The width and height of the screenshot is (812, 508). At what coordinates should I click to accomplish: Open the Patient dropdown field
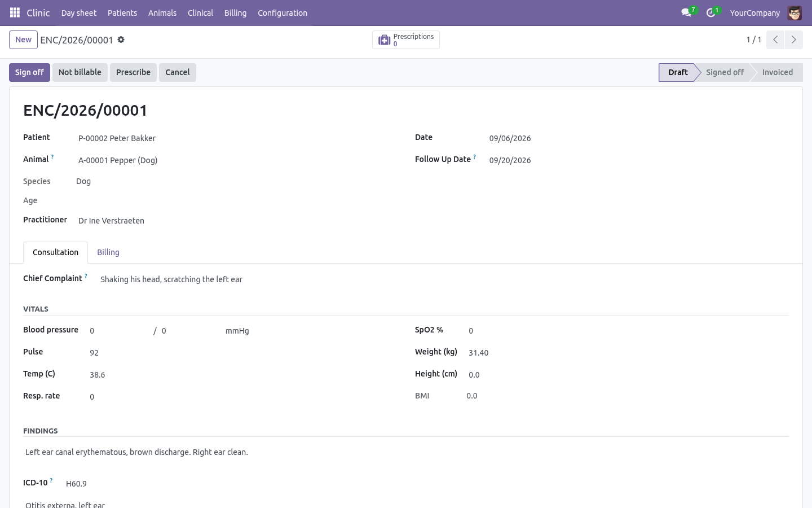pyautogui.click(x=236, y=138)
